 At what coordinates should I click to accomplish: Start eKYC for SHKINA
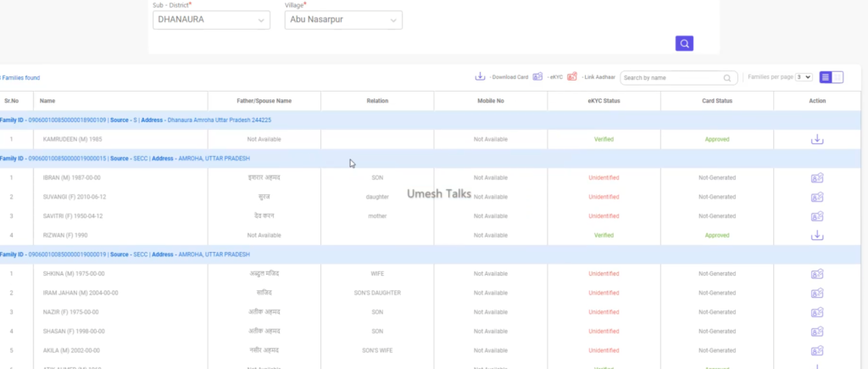817,274
